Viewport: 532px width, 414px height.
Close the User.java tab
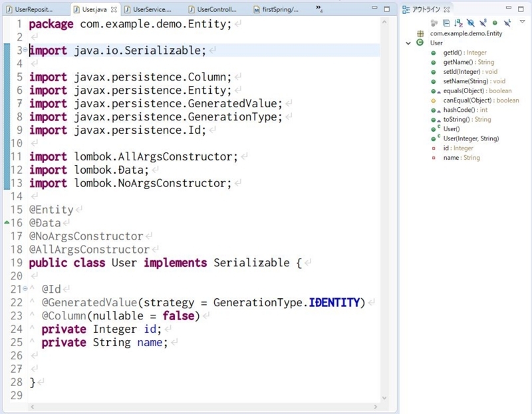114,9
